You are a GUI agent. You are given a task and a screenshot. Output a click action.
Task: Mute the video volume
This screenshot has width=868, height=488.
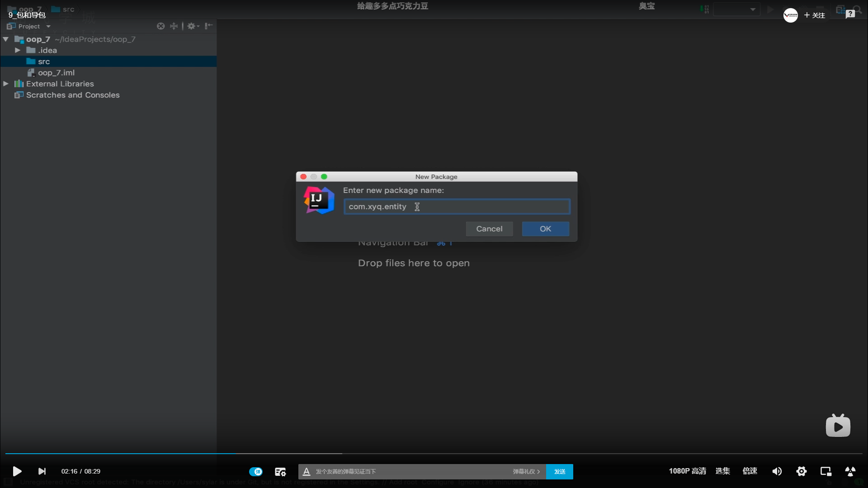pos(777,471)
